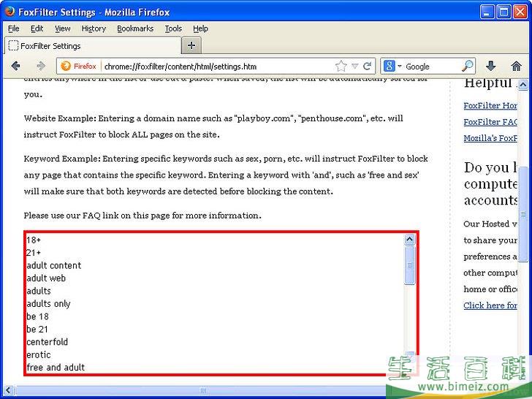Click the keyword list scrollbar thumb
Screen dimensions: 532x399
409,265
